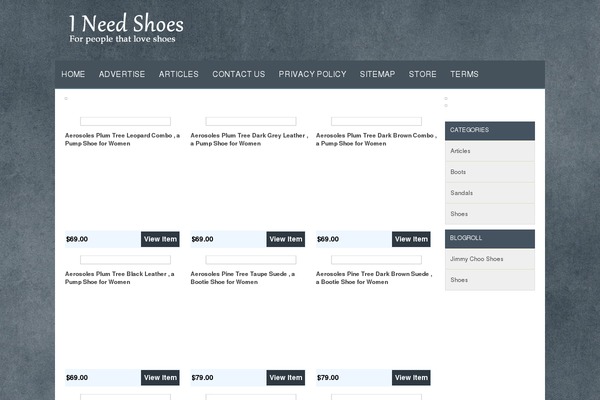600x400 pixels.
Task: Click image placeholder above Plum Tree Black Leather
Action: click(126, 260)
